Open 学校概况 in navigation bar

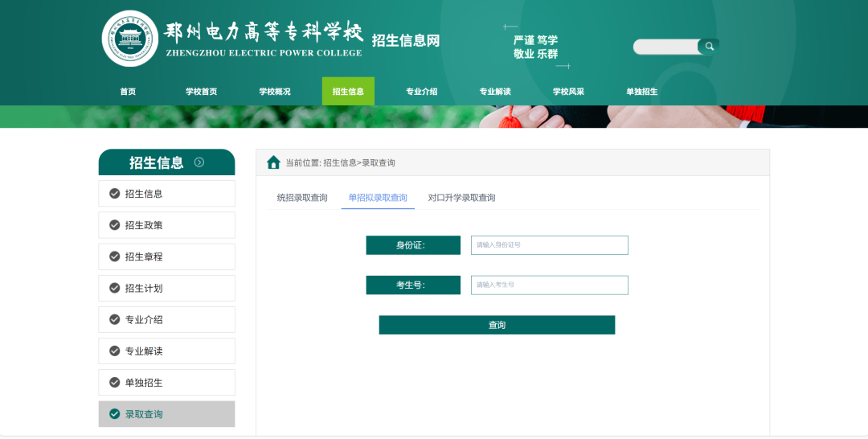(274, 92)
